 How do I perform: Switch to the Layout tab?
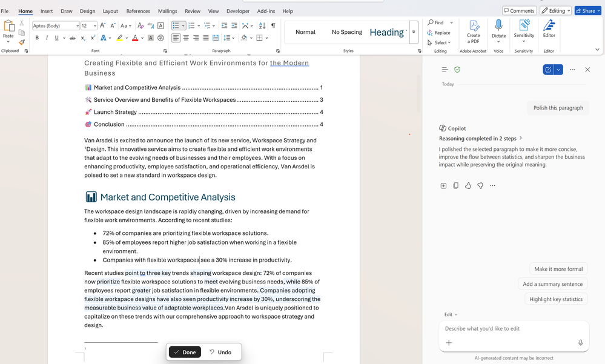click(110, 11)
